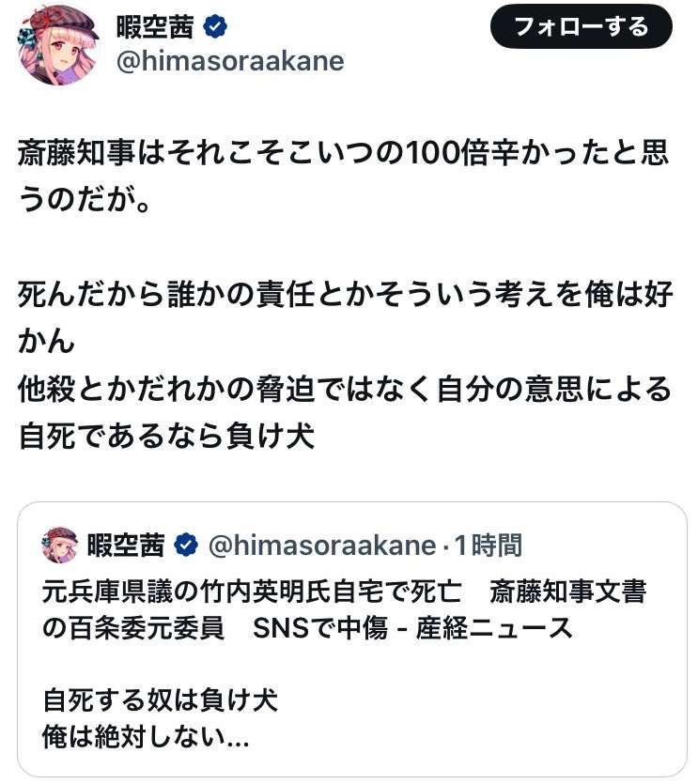This screenshot has height=784, width=698.
Task: Click the @himasoraakane handle in the quoted post
Action: point(322,545)
